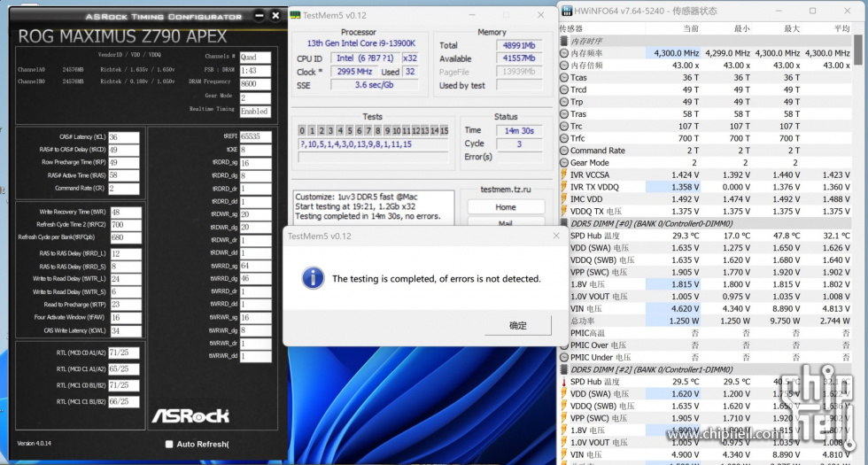Click the HWiNFO64 title bar app icon

(x=566, y=11)
